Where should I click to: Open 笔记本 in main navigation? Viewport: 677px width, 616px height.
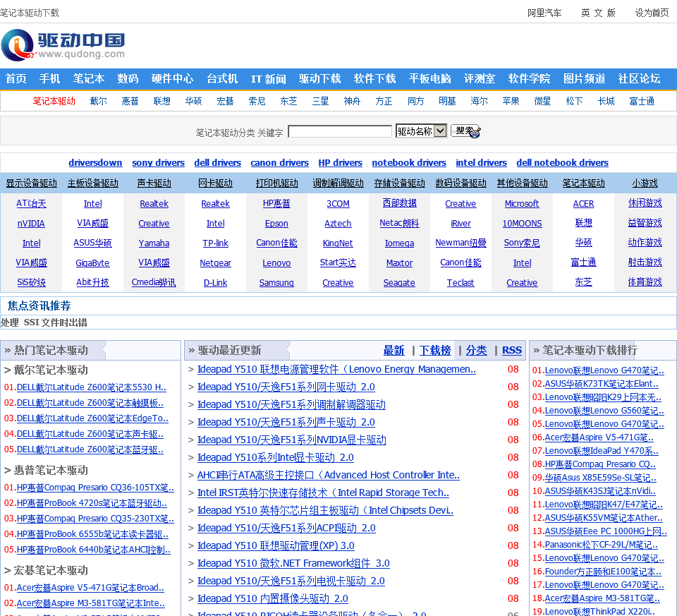(x=89, y=78)
